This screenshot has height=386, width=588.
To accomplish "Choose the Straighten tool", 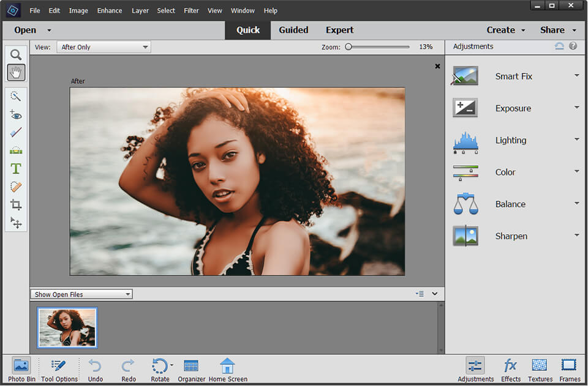I will point(16,150).
